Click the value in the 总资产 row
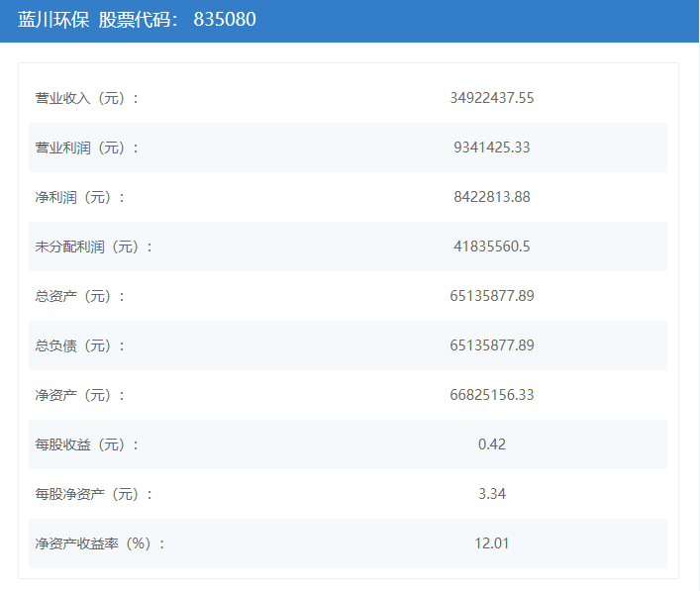 tap(491, 296)
